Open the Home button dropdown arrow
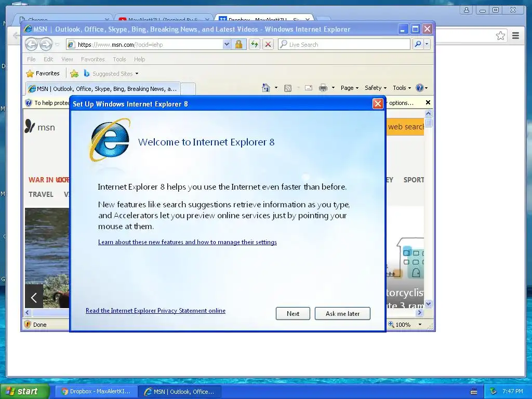The image size is (532, 399). pyautogui.click(x=276, y=88)
